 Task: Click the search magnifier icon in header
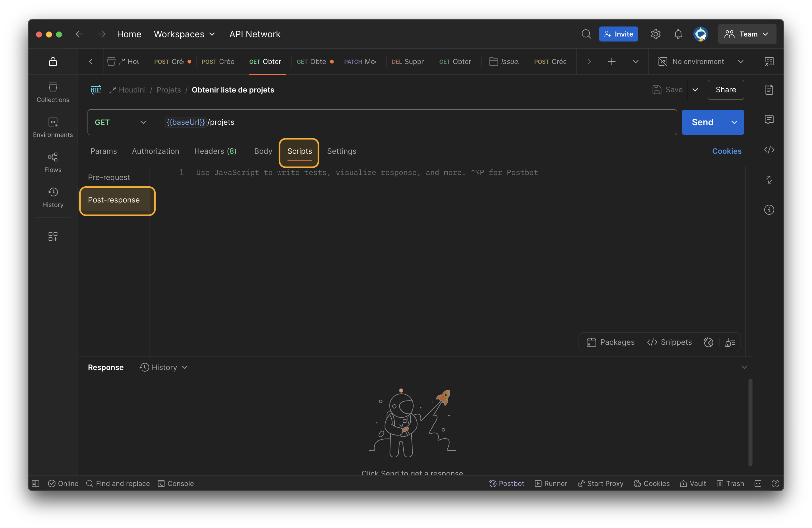tap(586, 34)
